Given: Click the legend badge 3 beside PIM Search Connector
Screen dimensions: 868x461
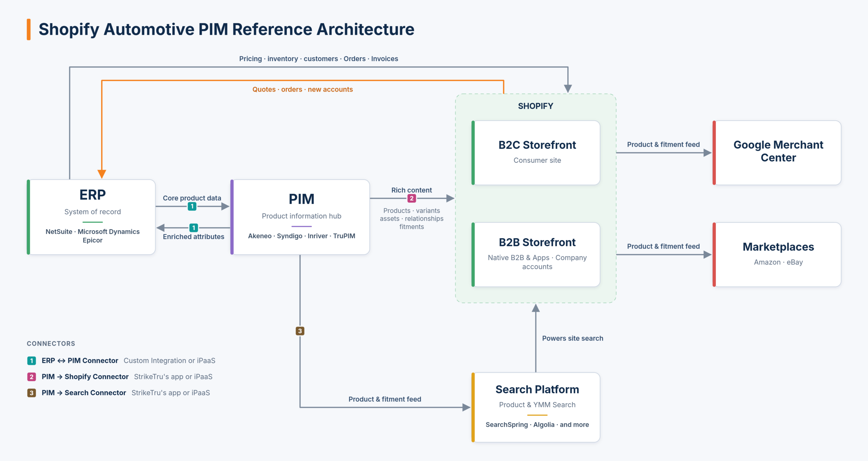Looking at the screenshot, I should [32, 393].
